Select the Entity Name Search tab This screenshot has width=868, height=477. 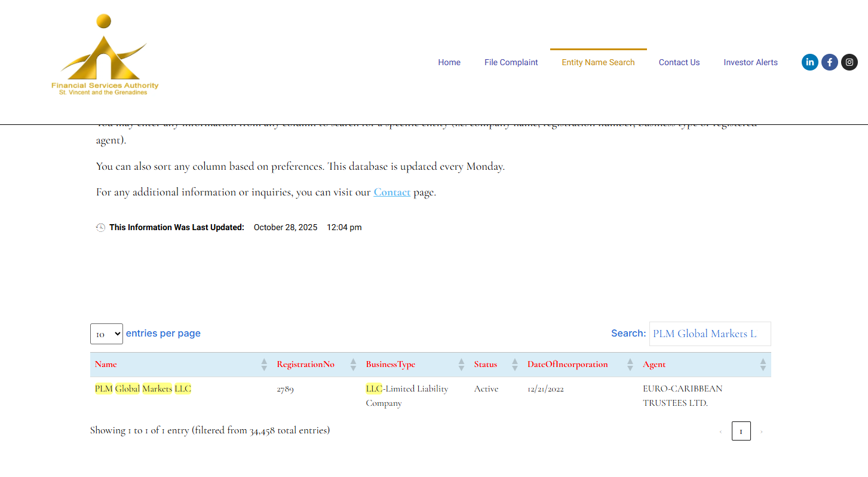[598, 62]
